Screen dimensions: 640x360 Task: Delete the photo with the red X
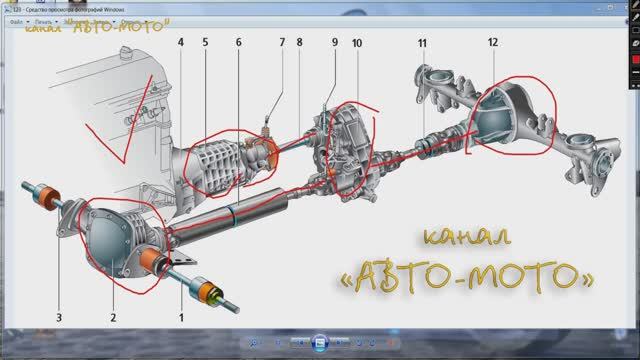(391, 343)
